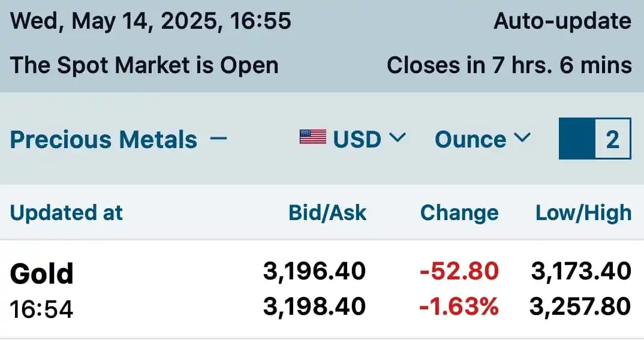Sort by the Change column header

click(x=459, y=213)
